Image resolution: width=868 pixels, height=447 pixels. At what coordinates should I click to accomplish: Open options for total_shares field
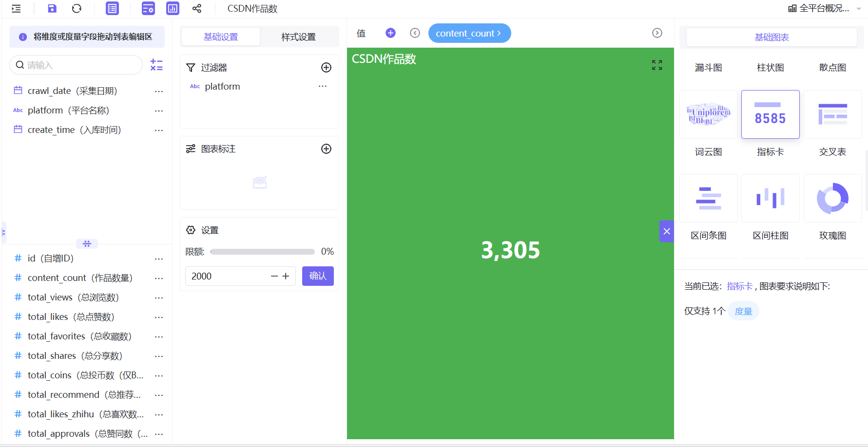tap(159, 356)
